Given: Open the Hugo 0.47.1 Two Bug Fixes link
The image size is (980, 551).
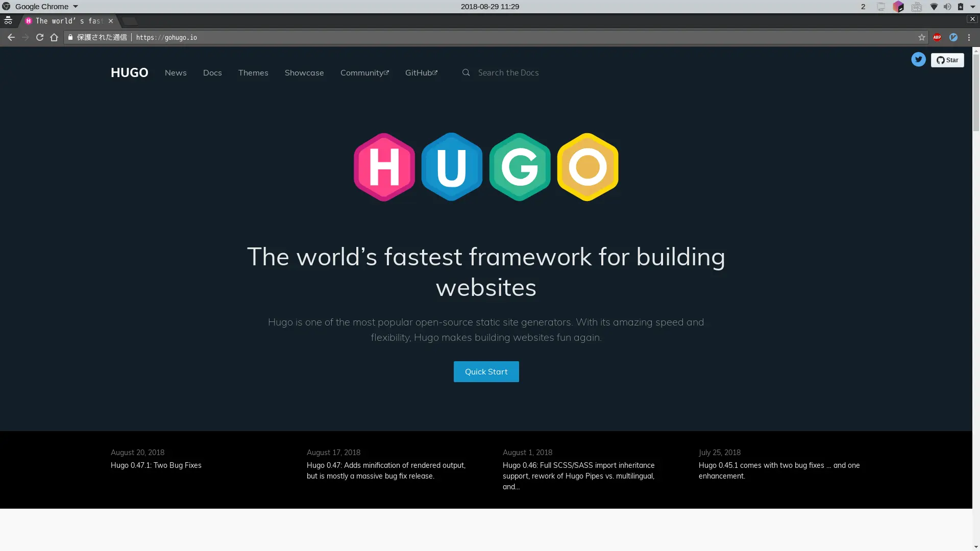Looking at the screenshot, I should [156, 465].
